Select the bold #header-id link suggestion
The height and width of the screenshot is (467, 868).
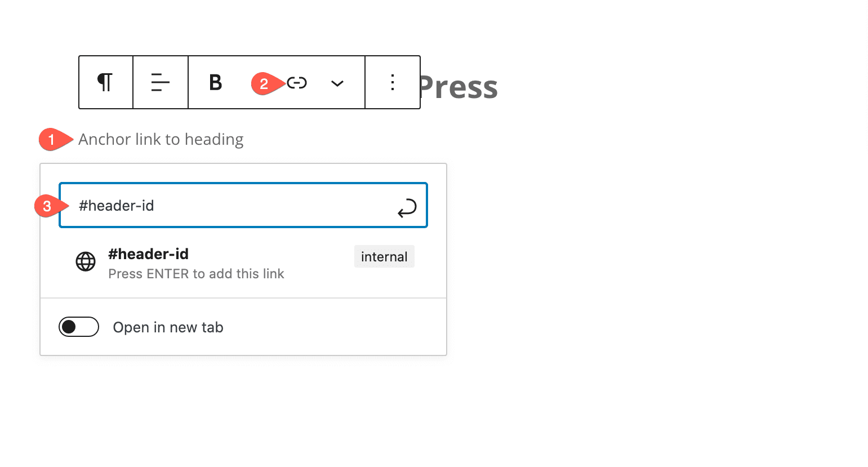coord(148,254)
